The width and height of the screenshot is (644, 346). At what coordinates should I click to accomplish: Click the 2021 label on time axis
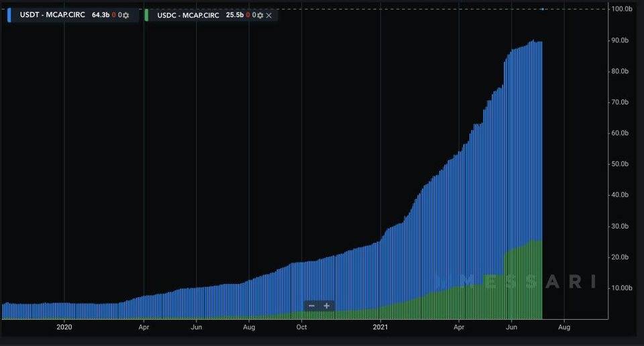(380, 327)
